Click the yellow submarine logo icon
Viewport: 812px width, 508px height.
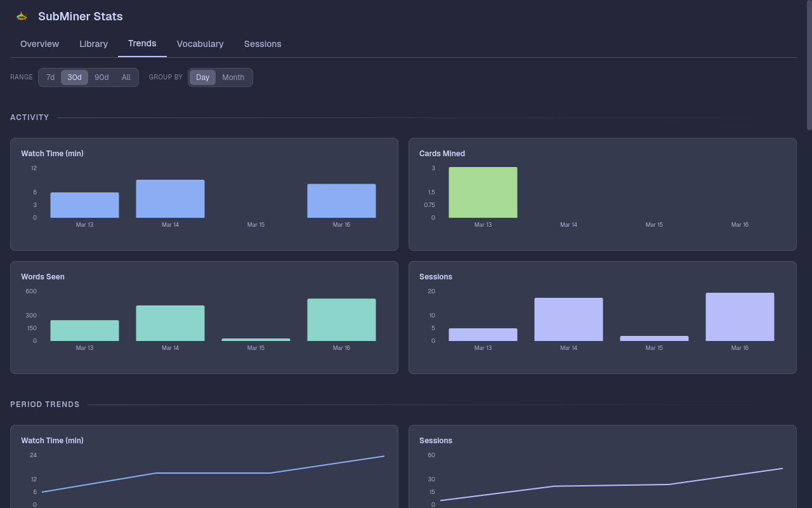pos(21,16)
